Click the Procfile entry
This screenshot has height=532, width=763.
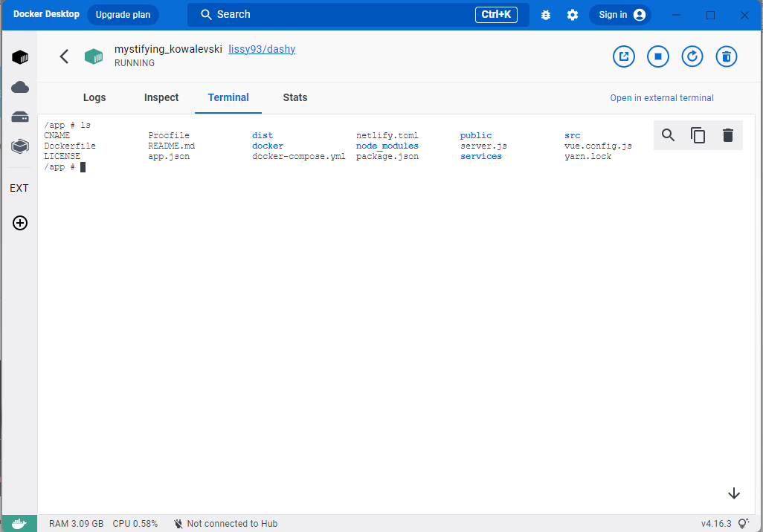tap(168, 136)
